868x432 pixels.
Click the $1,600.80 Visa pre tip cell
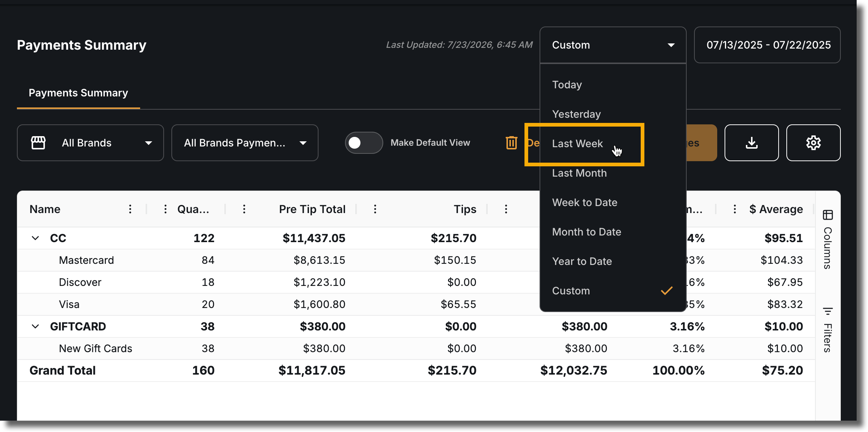tap(319, 304)
